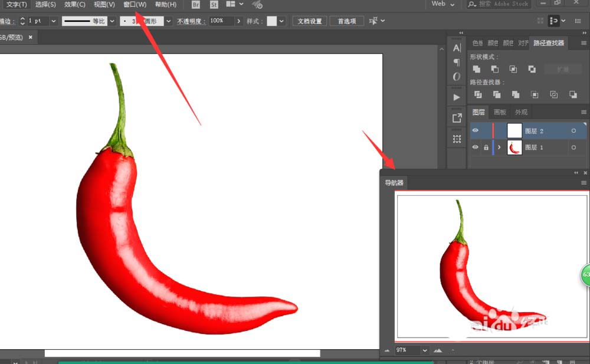Click the 不透明度 opacity label link
This screenshot has height=364, width=590.
(x=191, y=21)
